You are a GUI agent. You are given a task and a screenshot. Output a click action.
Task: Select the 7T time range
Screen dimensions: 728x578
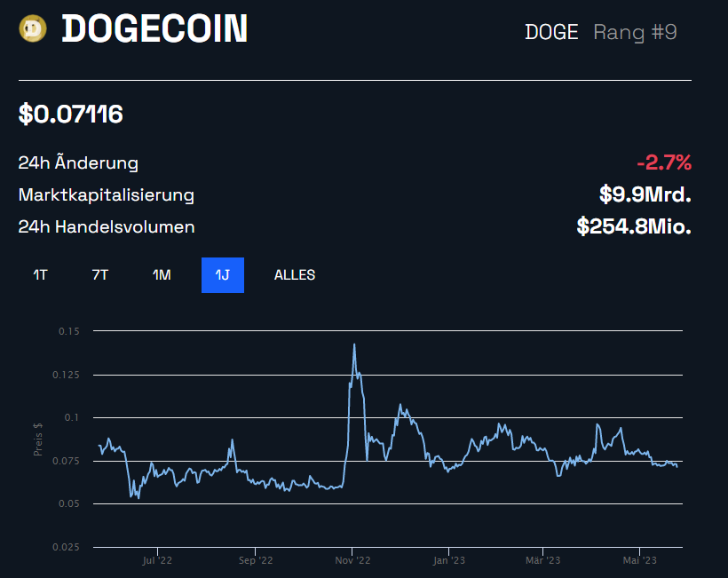(x=99, y=275)
